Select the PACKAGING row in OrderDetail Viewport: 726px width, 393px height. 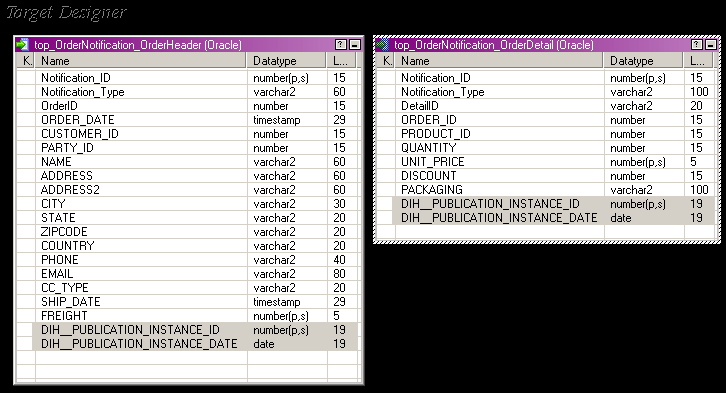point(545,190)
